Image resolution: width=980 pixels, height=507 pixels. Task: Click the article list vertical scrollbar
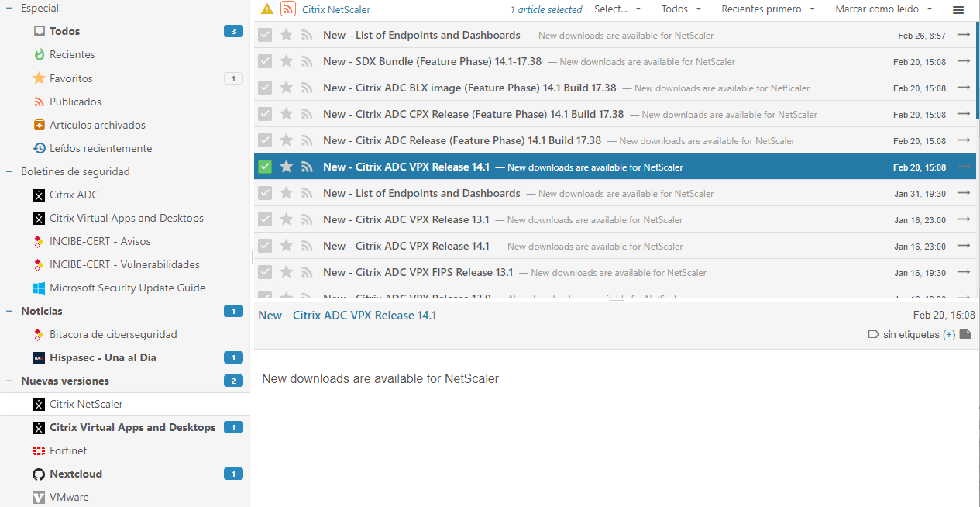pos(977,70)
